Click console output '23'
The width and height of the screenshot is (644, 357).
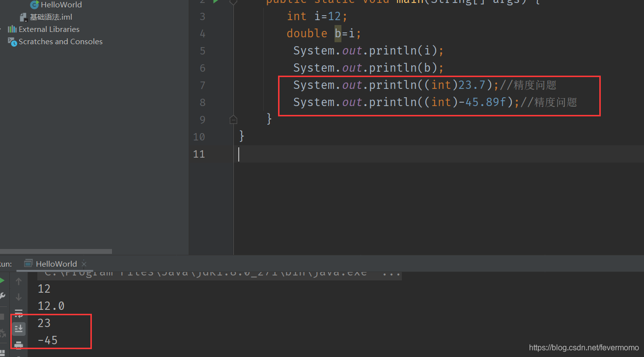pos(44,323)
